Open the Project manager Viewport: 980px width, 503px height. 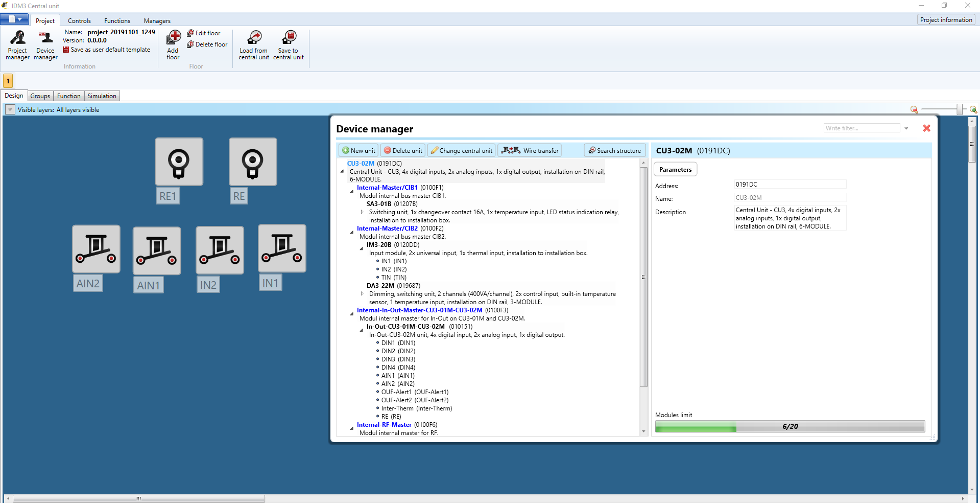[17, 45]
